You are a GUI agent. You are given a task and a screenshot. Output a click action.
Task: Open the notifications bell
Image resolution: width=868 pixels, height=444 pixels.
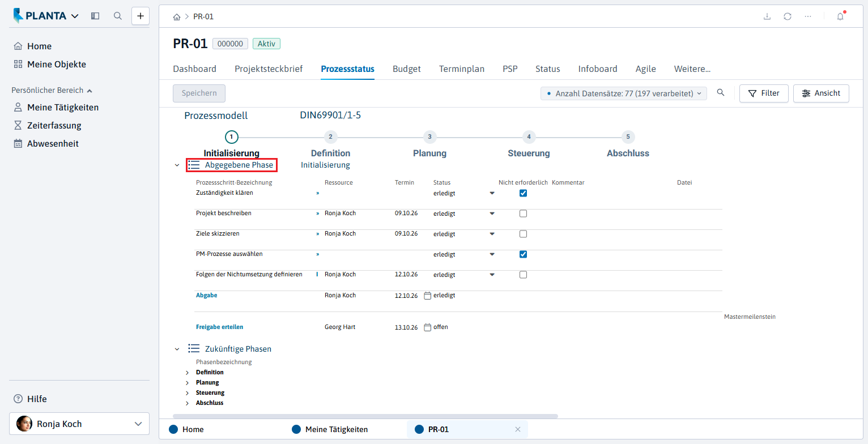(x=840, y=16)
